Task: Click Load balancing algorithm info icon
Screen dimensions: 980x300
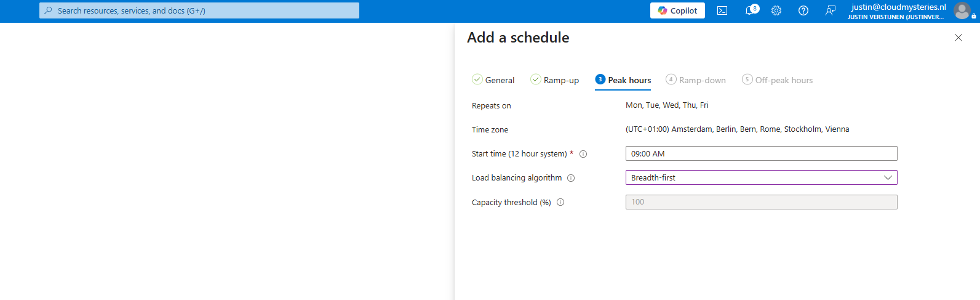Action: coord(571,178)
